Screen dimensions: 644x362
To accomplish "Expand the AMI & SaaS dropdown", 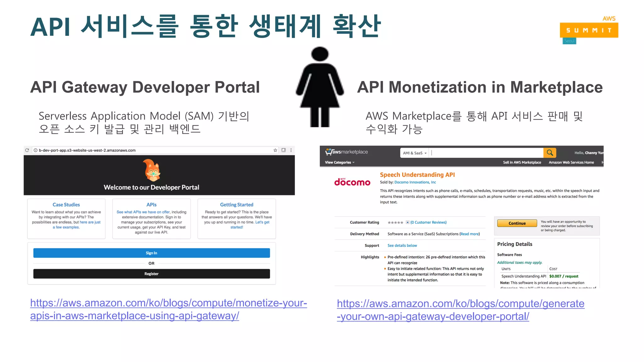I will 414,153.
